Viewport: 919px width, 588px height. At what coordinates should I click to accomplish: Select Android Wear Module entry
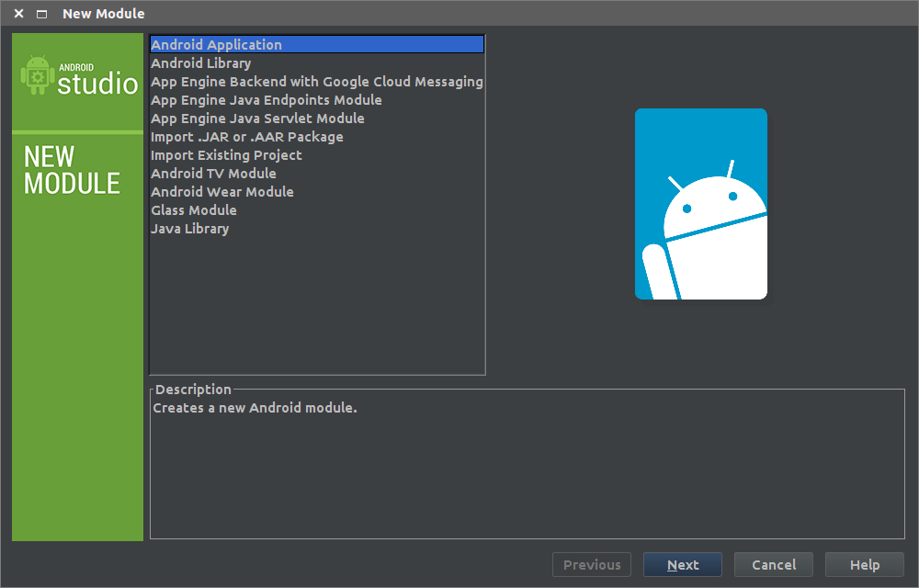coord(222,192)
